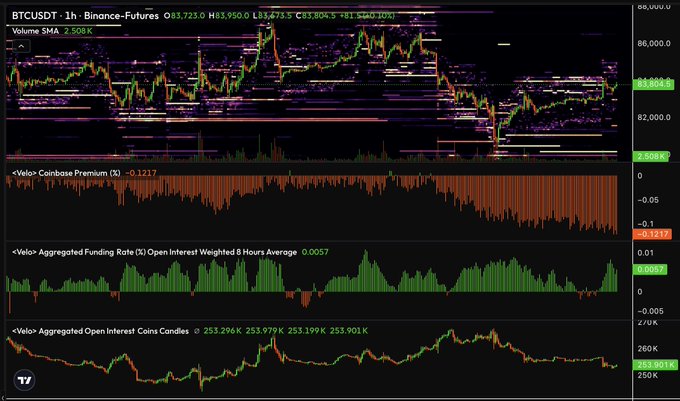Viewport: 680px width, 401px height.
Task: Select the Aggregated Funding Rate indicator label
Action: 154,252
